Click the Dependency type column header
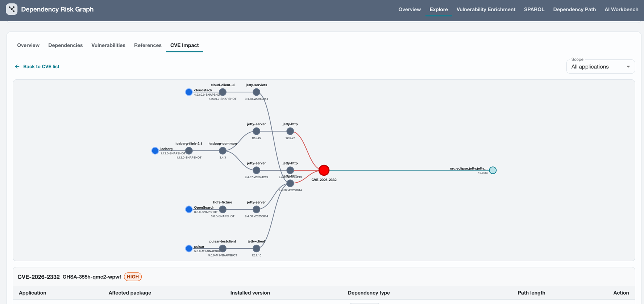The image size is (644, 304). [369, 293]
